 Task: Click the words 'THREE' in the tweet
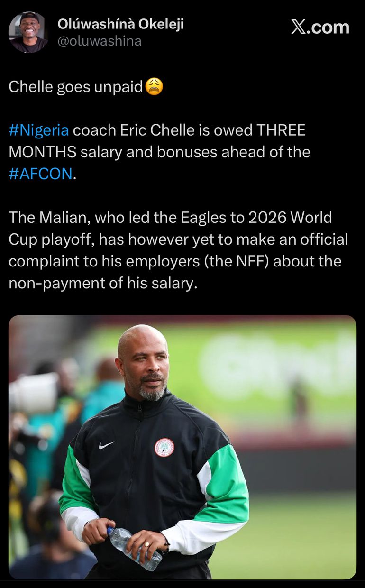pyautogui.click(x=281, y=130)
